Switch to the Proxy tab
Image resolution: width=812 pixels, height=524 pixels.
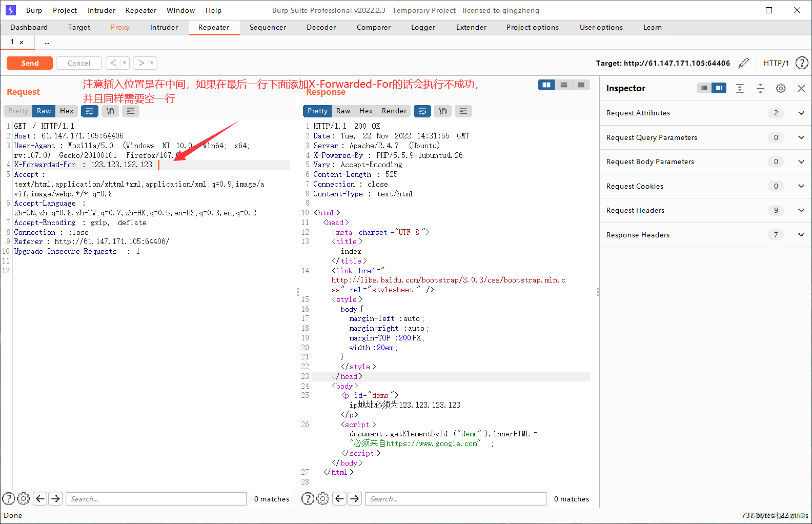pyautogui.click(x=120, y=27)
